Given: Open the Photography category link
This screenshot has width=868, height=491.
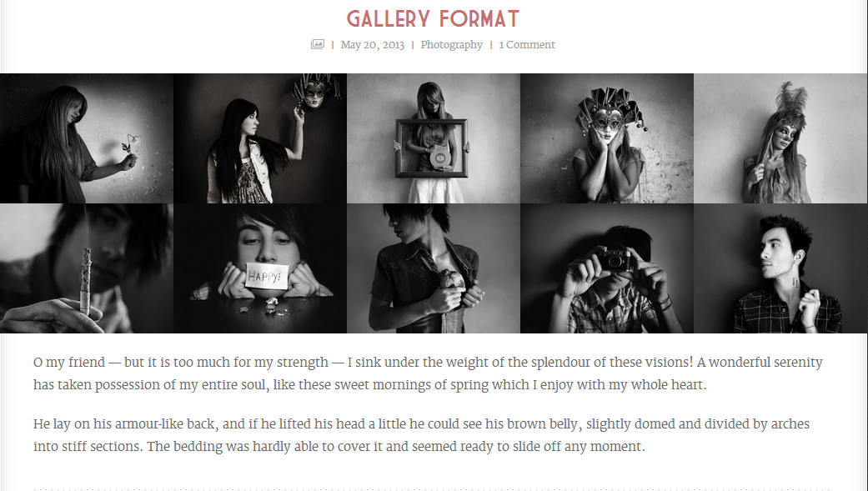Looking at the screenshot, I should (451, 45).
